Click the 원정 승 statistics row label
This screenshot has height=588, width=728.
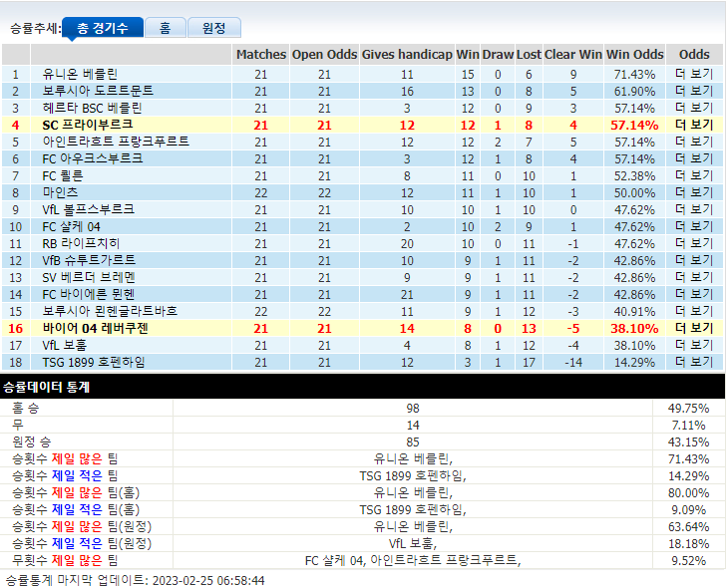(32, 441)
